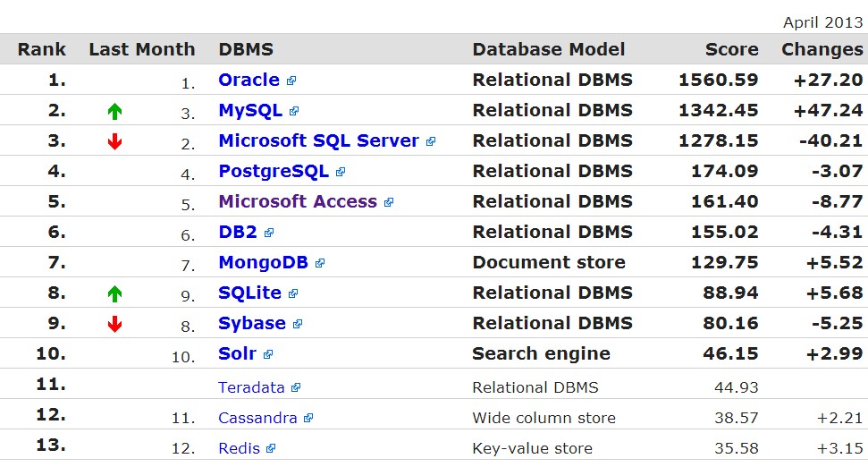
Task: Select the score 1278.15
Action: (x=719, y=140)
